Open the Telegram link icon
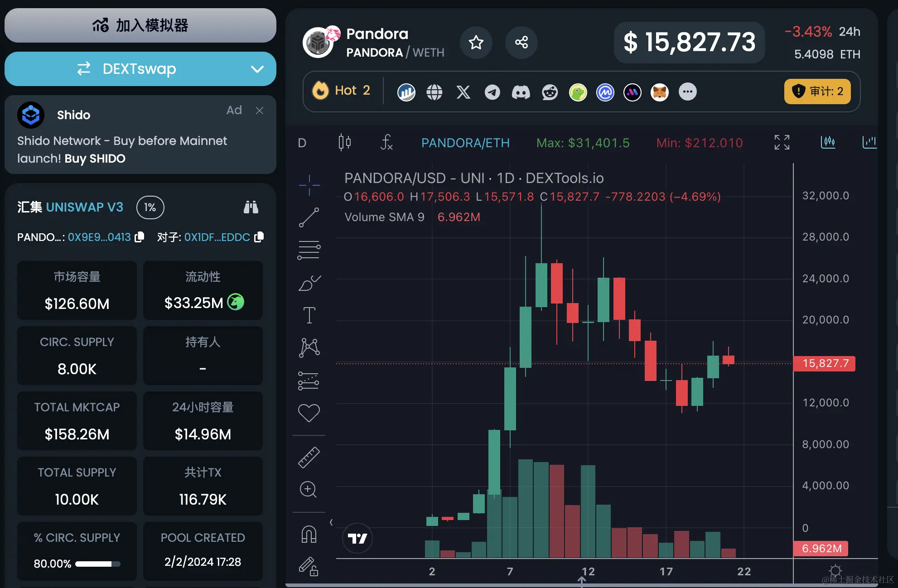898x588 pixels. (492, 92)
